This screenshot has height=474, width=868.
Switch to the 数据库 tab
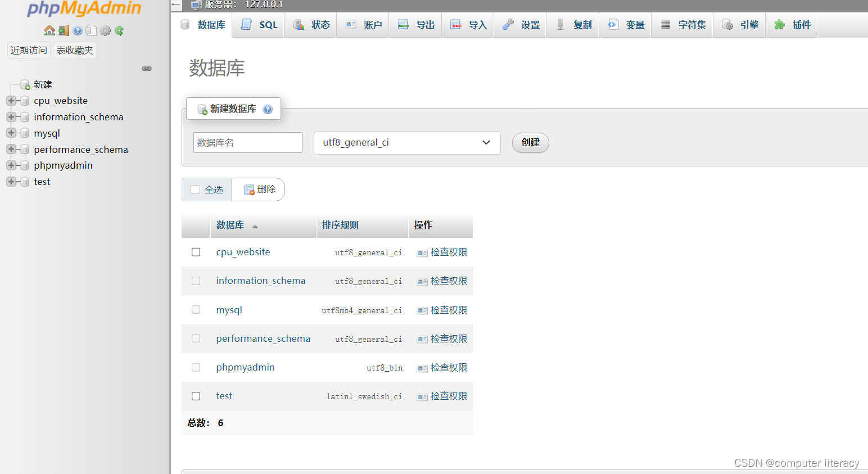point(203,25)
